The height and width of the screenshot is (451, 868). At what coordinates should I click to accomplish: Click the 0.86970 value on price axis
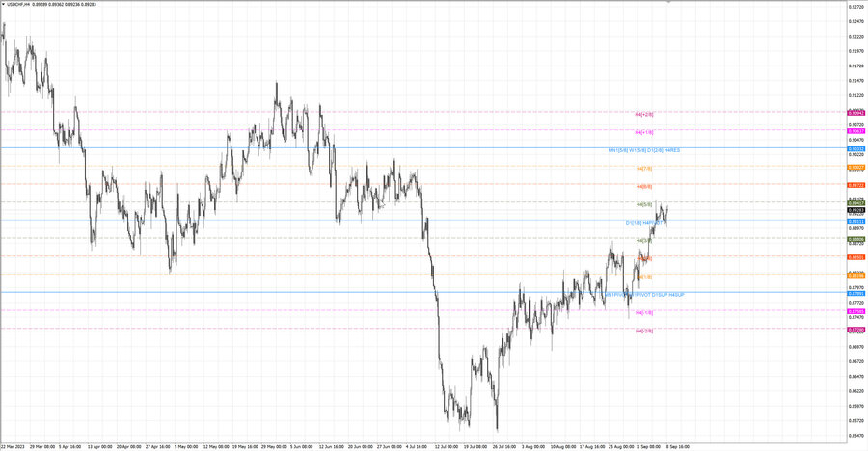[x=856, y=347]
